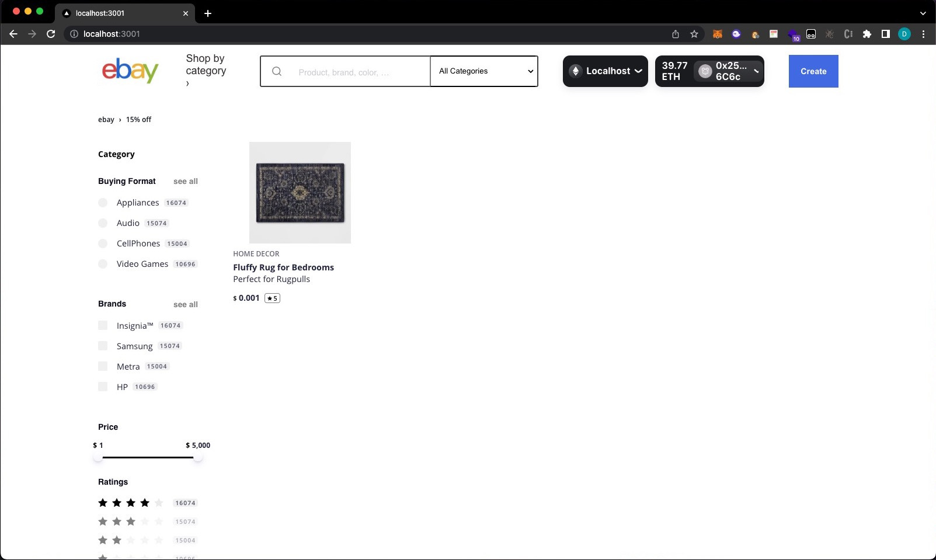The image size is (936, 560).
Task: Check the Samsung brand checkbox
Action: [103, 346]
